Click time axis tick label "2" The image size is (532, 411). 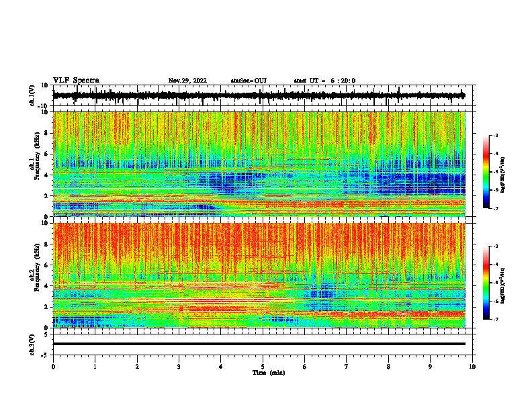coord(137,367)
